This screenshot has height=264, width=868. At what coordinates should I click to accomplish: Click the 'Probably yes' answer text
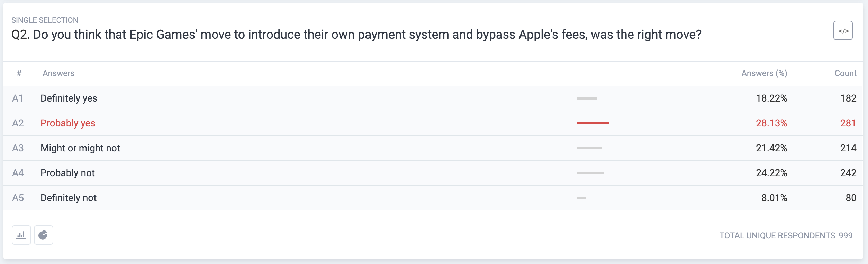pyautogui.click(x=68, y=123)
